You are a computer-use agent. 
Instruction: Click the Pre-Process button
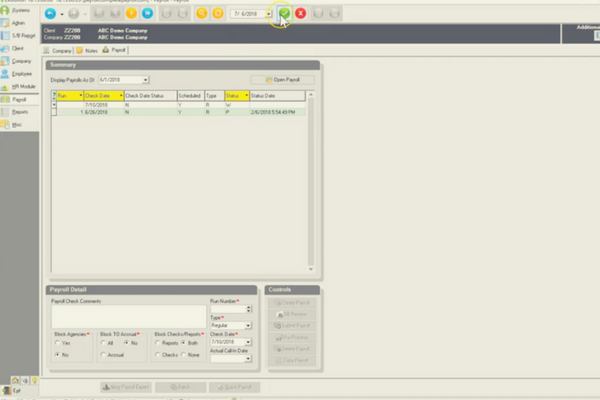(x=292, y=338)
